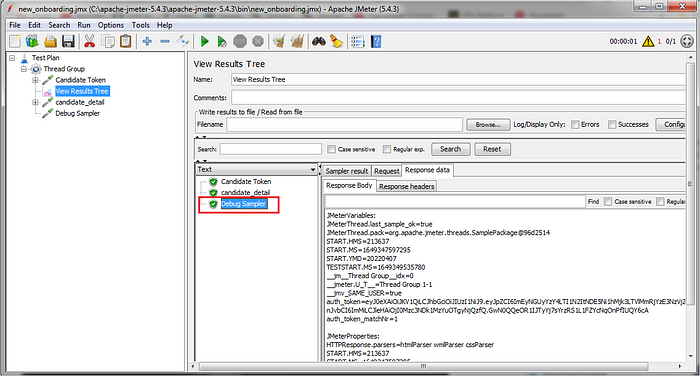Click the Browse... button
Image resolution: width=700 pixels, height=376 pixels.
pyautogui.click(x=488, y=125)
